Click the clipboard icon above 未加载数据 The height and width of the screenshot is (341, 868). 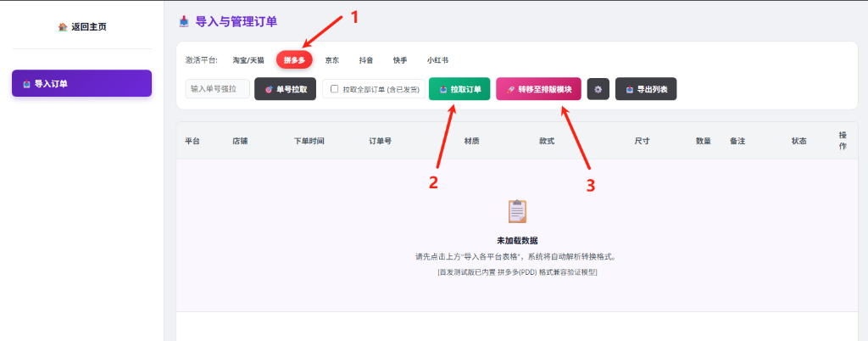[x=518, y=211]
